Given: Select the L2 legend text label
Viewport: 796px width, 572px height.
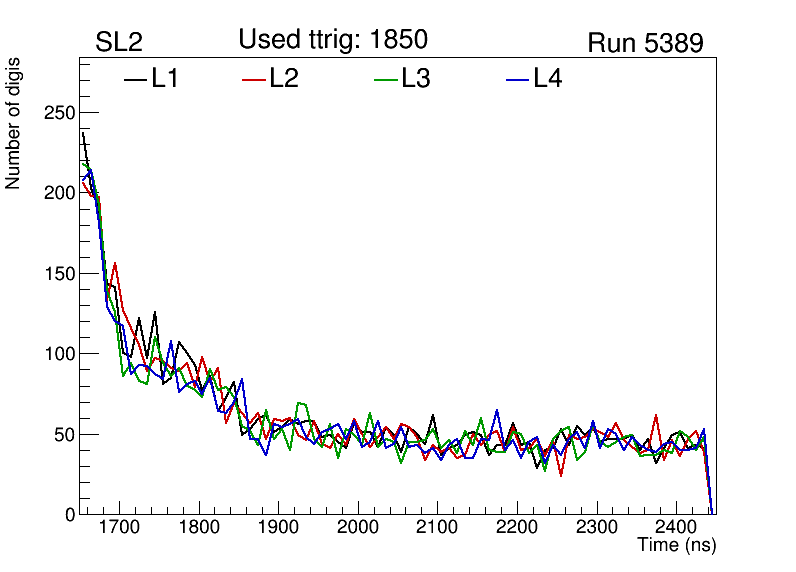Looking at the screenshot, I should [x=284, y=79].
